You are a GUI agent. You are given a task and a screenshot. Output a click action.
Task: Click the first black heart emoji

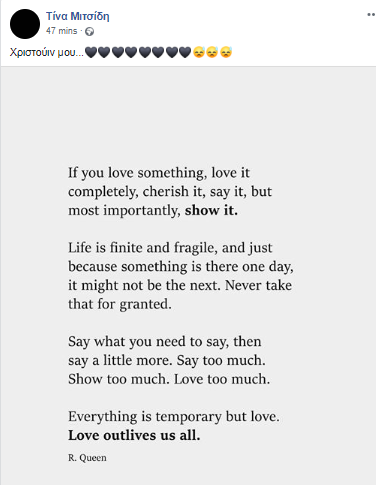coord(91,52)
